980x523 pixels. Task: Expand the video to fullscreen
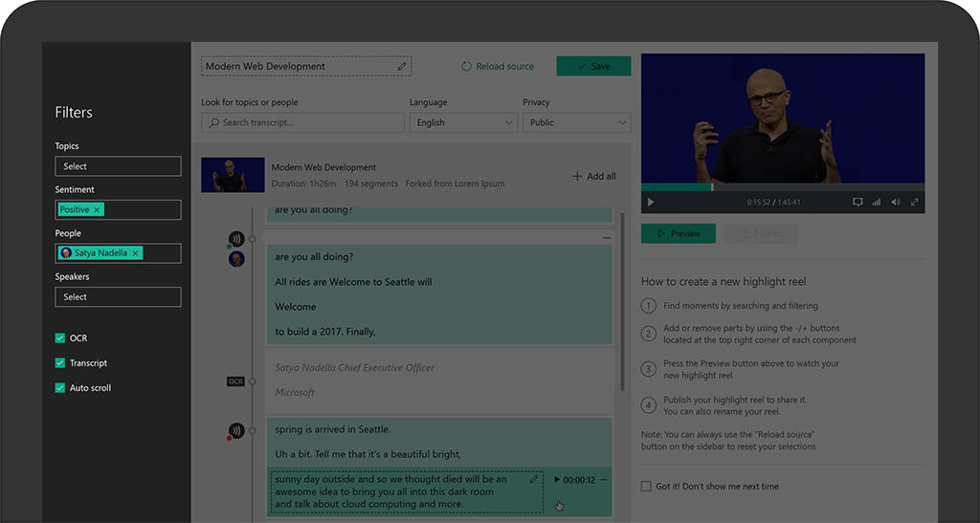pos(915,202)
